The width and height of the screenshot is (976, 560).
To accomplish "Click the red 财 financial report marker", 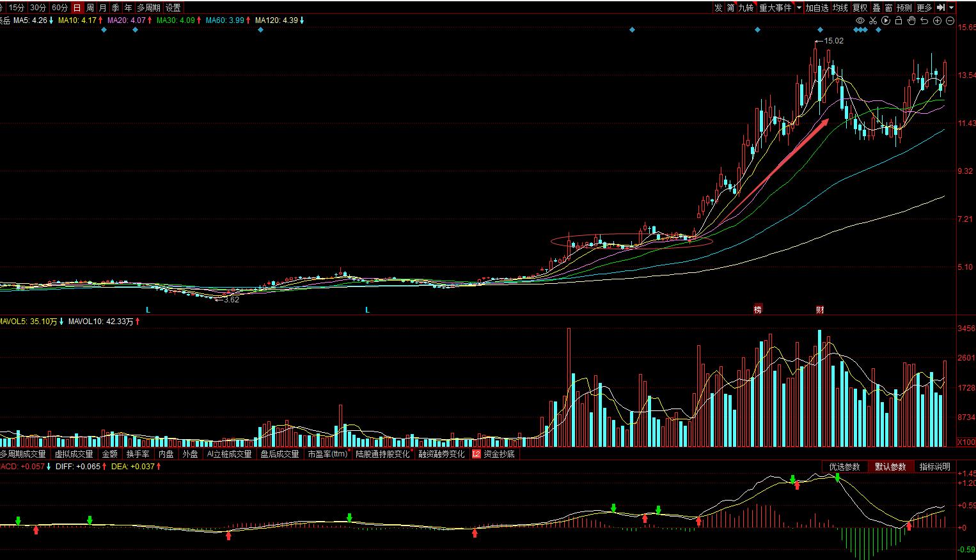I will (x=820, y=309).
